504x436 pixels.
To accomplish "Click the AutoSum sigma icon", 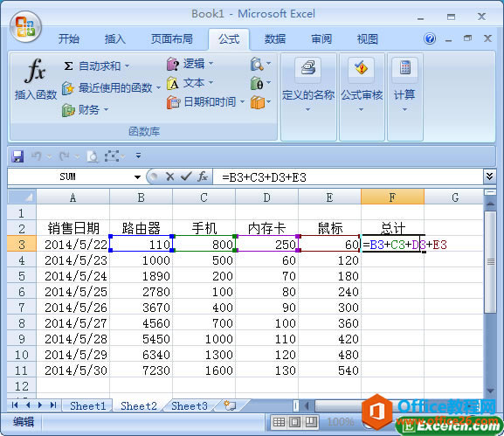I will pos(68,66).
